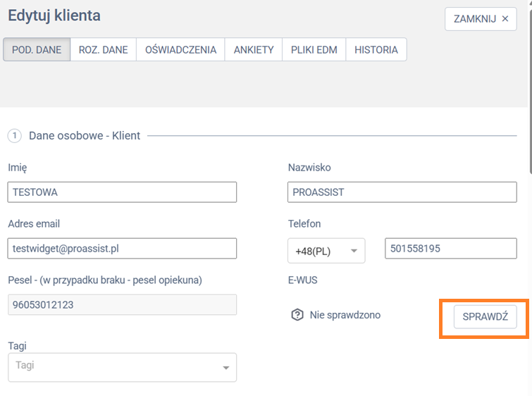Close the dialog with ZAMKNIJ button

pos(481,19)
